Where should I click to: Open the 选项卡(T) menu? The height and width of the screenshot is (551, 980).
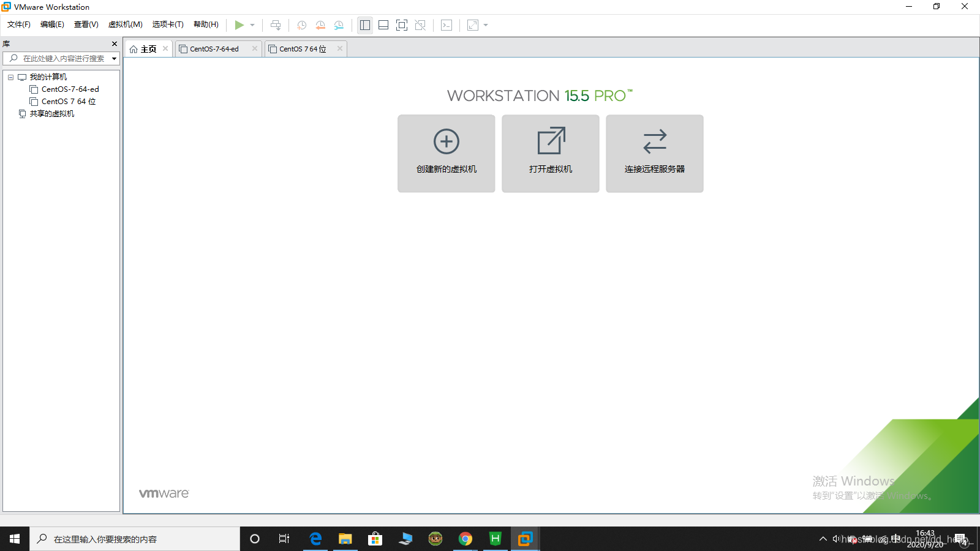(x=168, y=24)
